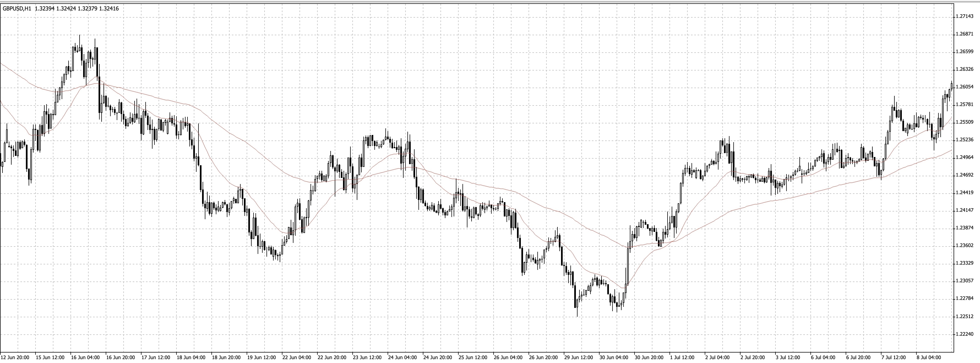Click price label 1.25509 on the price axis

pos(965,122)
